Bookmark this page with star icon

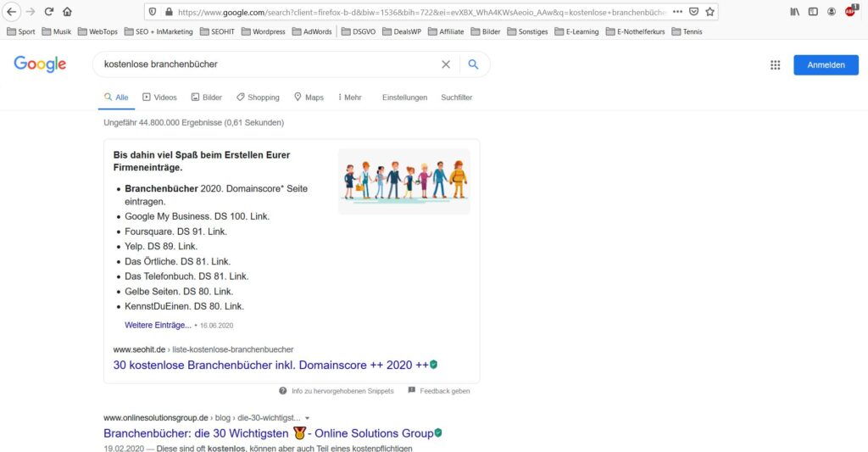(710, 12)
